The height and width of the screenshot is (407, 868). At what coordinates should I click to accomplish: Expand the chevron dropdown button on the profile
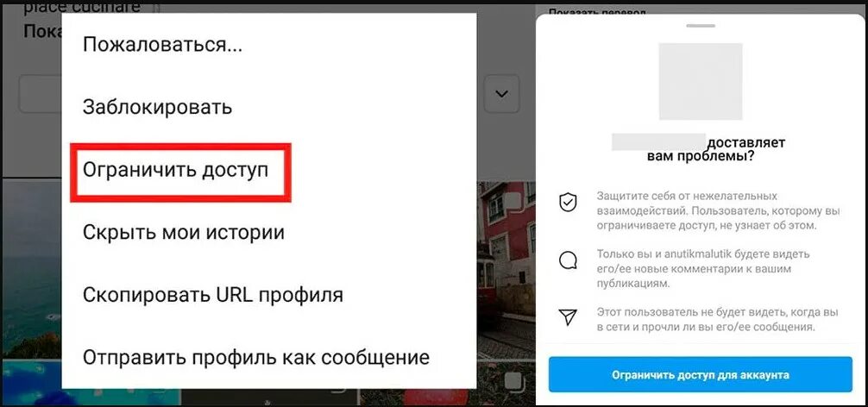(x=501, y=94)
